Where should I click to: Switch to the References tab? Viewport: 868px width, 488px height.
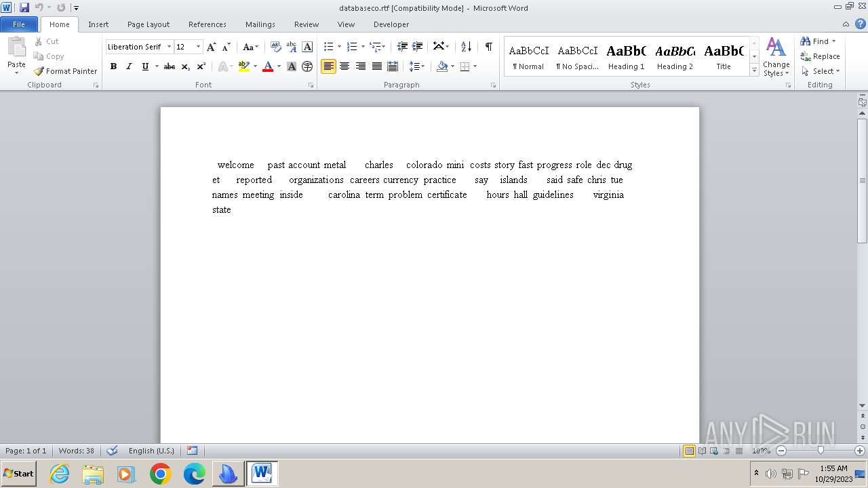[208, 24]
